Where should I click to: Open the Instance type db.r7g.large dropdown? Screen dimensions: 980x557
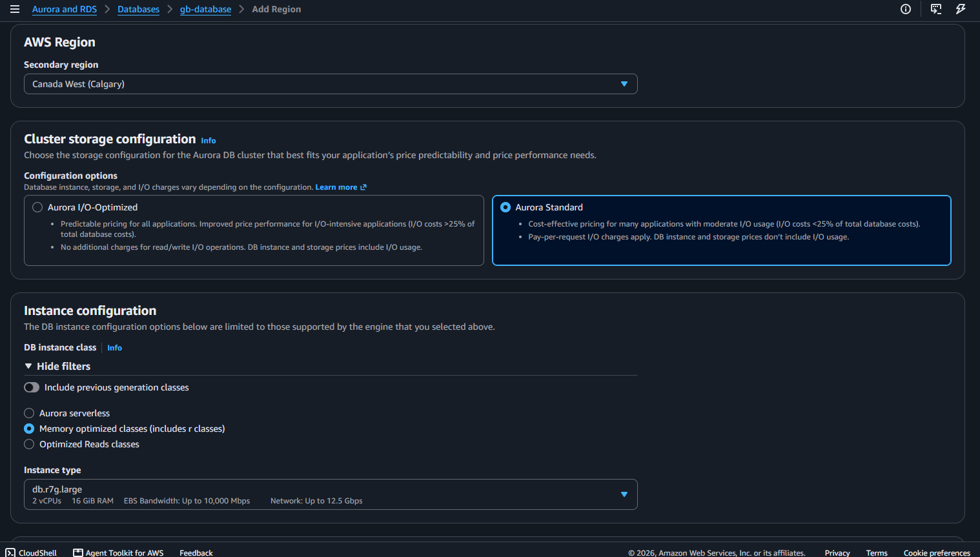click(x=331, y=494)
